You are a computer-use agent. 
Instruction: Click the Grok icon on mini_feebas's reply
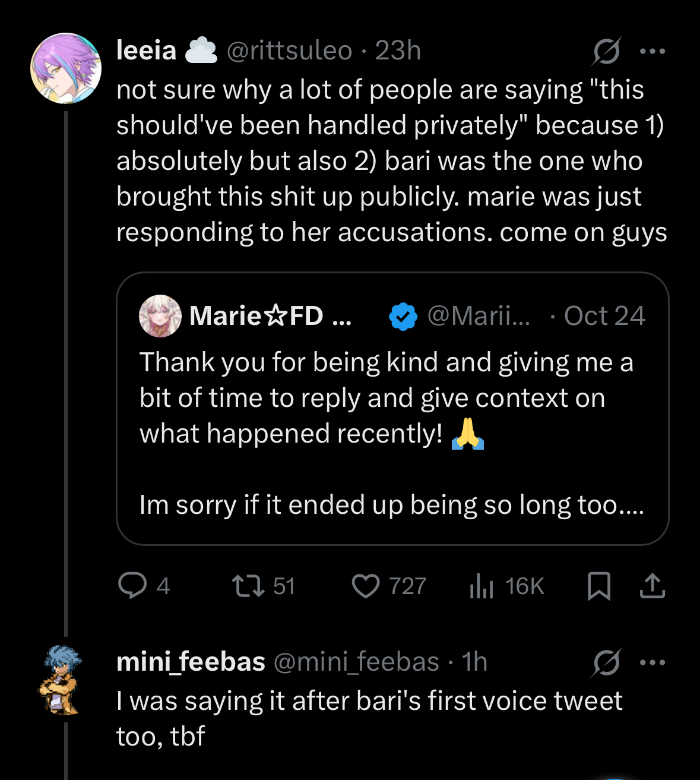click(606, 662)
